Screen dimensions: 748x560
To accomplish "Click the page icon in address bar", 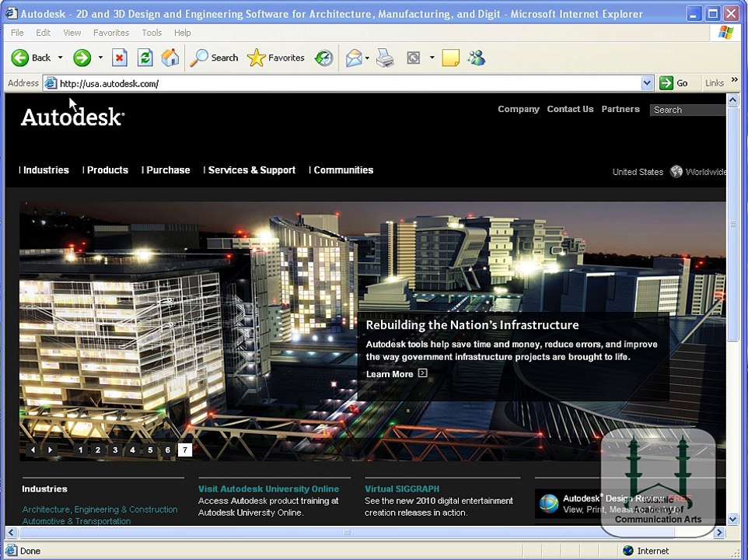I will [x=50, y=83].
